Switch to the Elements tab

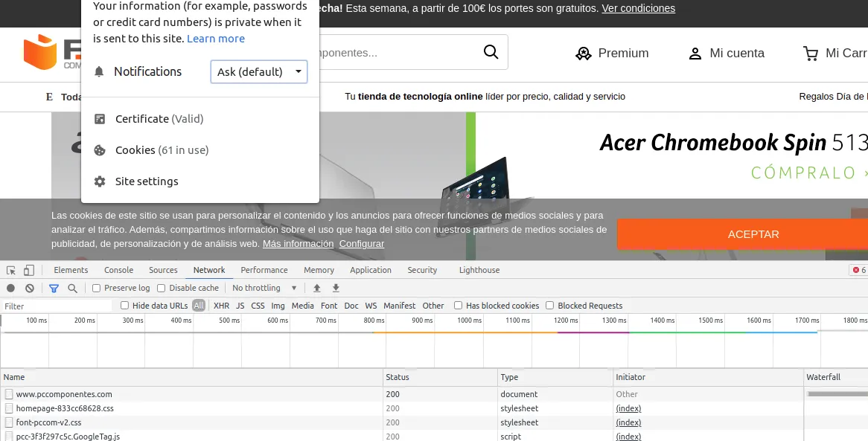[x=71, y=270]
